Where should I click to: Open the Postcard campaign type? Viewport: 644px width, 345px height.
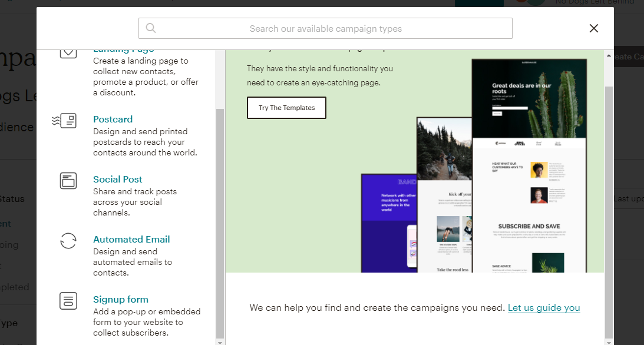click(113, 120)
